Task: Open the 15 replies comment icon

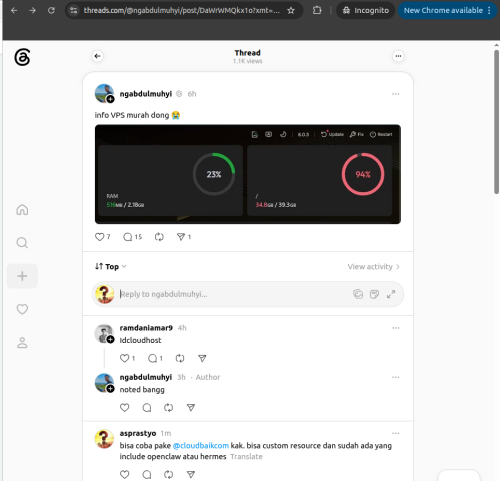Action: coord(132,237)
